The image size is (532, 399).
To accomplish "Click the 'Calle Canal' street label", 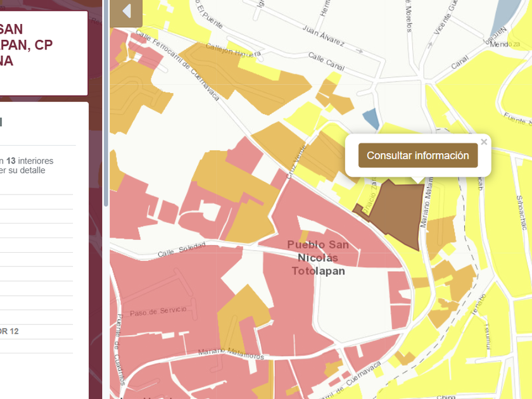I will [x=326, y=61].
